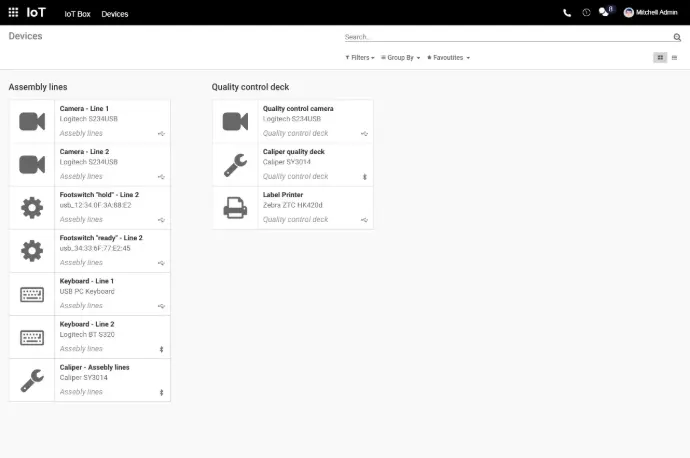Click camera icon of Camera - Line 2

tap(32, 165)
